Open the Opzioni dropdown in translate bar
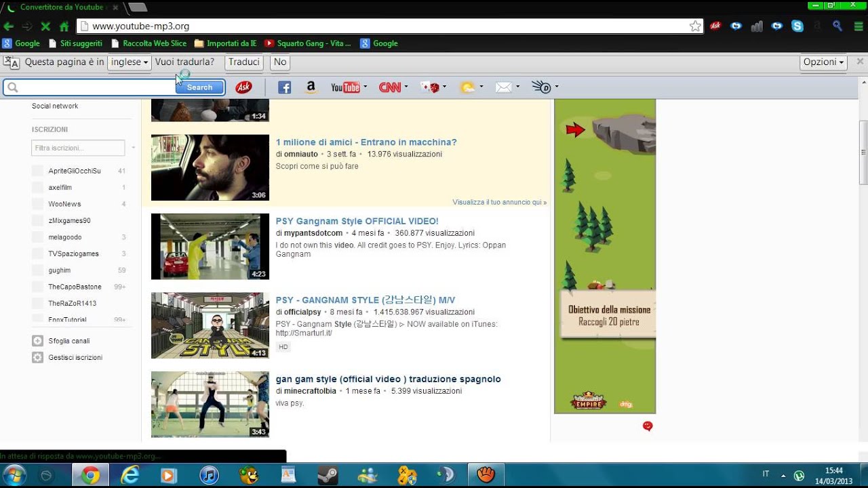This screenshot has height=488, width=868. click(823, 62)
